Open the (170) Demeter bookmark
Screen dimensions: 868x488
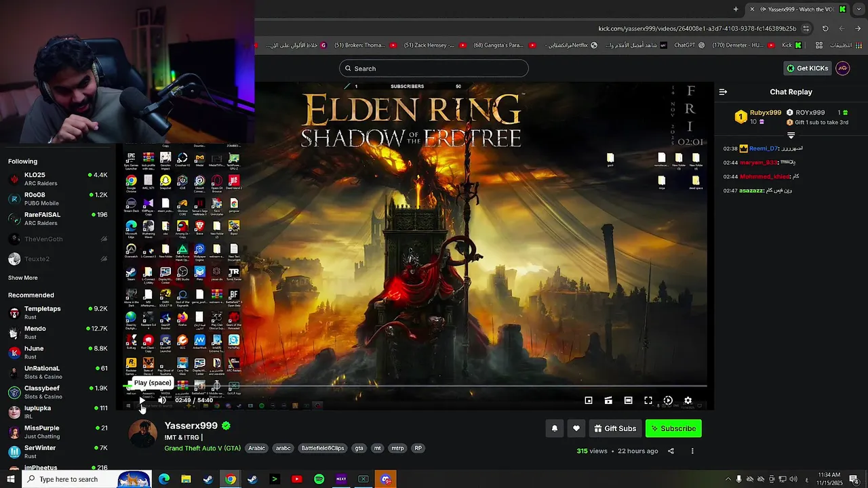point(743,45)
